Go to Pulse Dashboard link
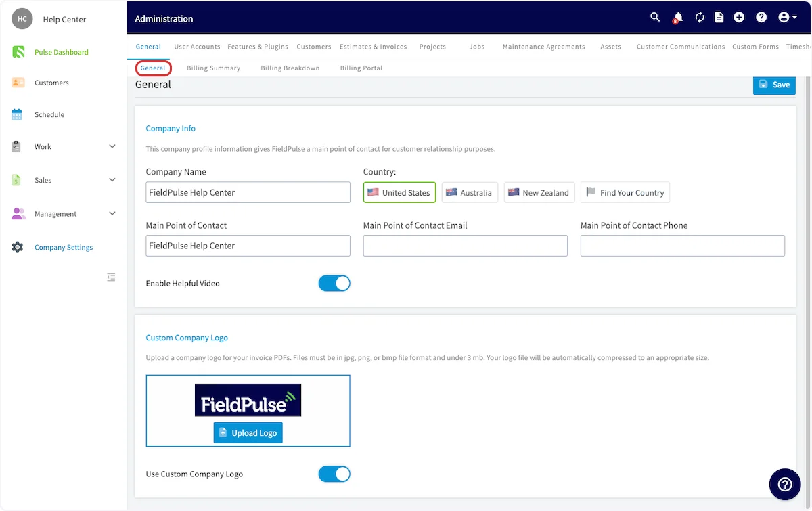Image resolution: width=812 pixels, height=511 pixels. pos(62,52)
